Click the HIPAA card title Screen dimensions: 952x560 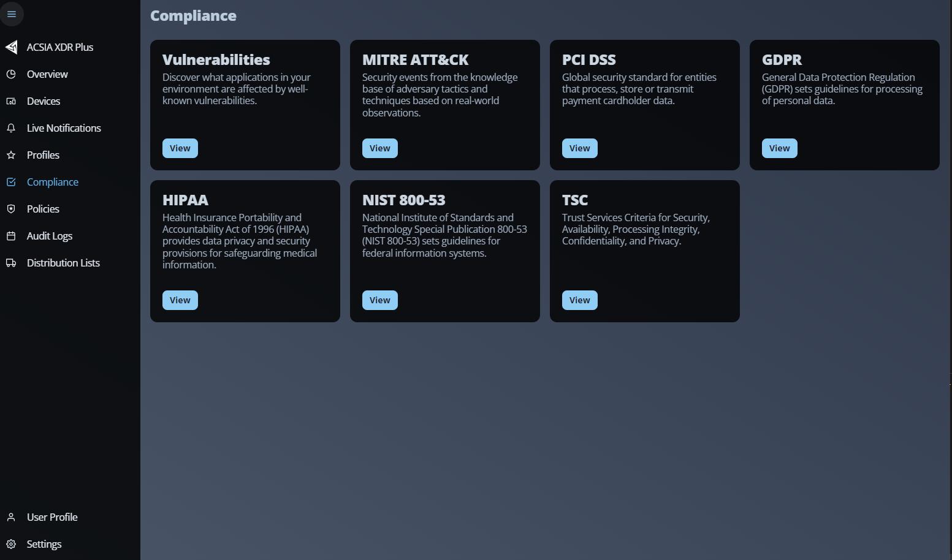click(185, 200)
